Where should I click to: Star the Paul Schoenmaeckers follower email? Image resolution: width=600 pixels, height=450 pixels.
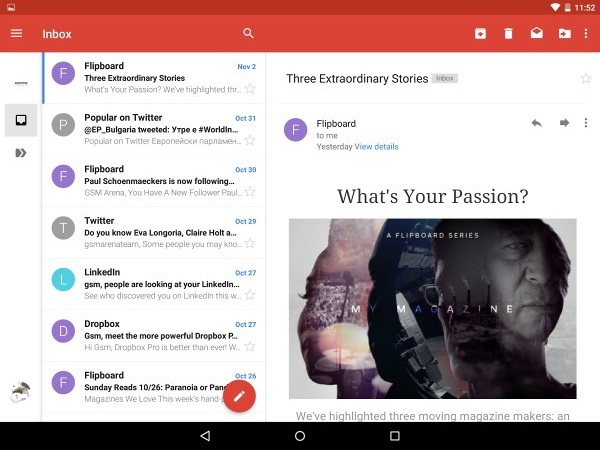(x=250, y=192)
